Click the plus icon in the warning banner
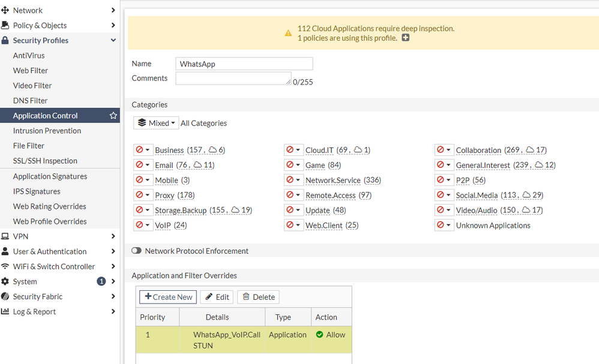Screen dimensions: 599x364 coord(406,38)
